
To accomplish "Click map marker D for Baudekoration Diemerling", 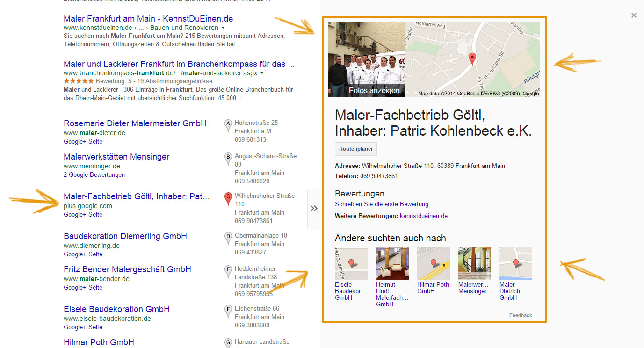I will coord(228,238).
